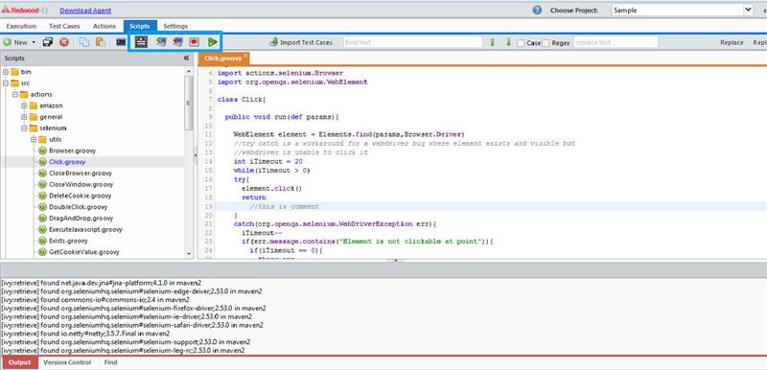The width and height of the screenshot is (767, 370).
Task: Click the Download Agent link
Action: (x=85, y=10)
